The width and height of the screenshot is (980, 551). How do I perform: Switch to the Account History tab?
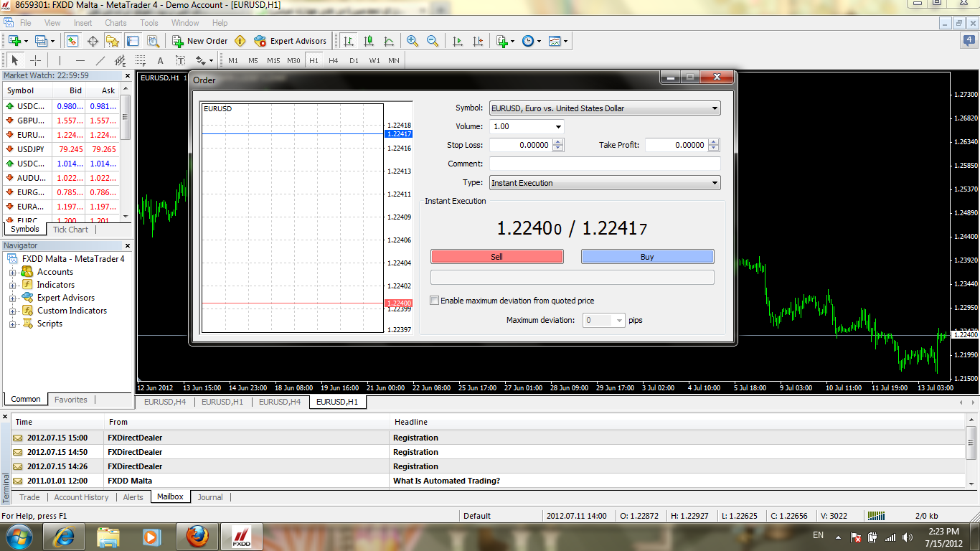(x=81, y=497)
